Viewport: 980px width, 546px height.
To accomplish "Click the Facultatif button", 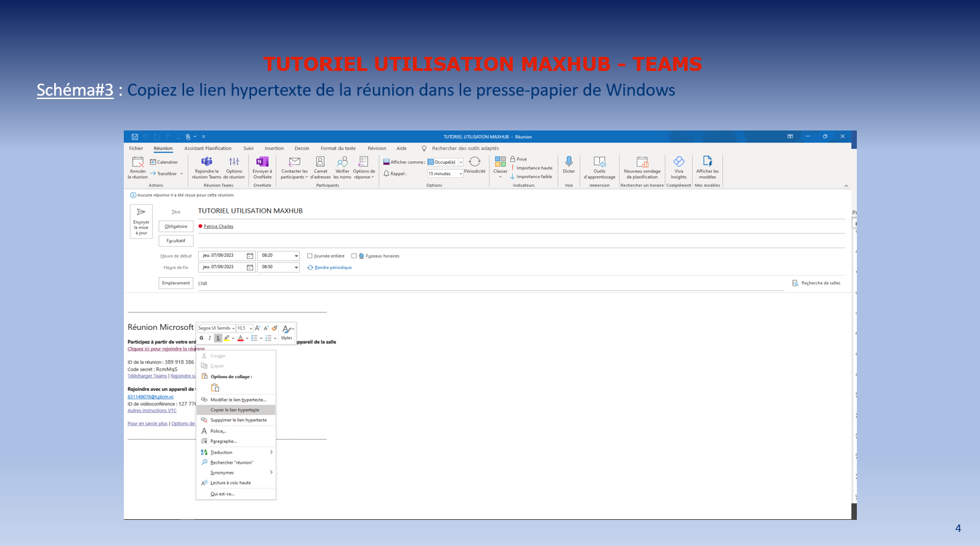I will click(x=176, y=241).
